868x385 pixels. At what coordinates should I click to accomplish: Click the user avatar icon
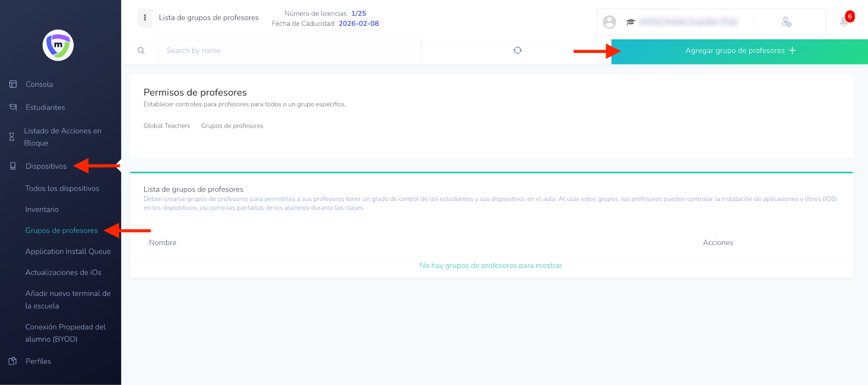pos(609,22)
